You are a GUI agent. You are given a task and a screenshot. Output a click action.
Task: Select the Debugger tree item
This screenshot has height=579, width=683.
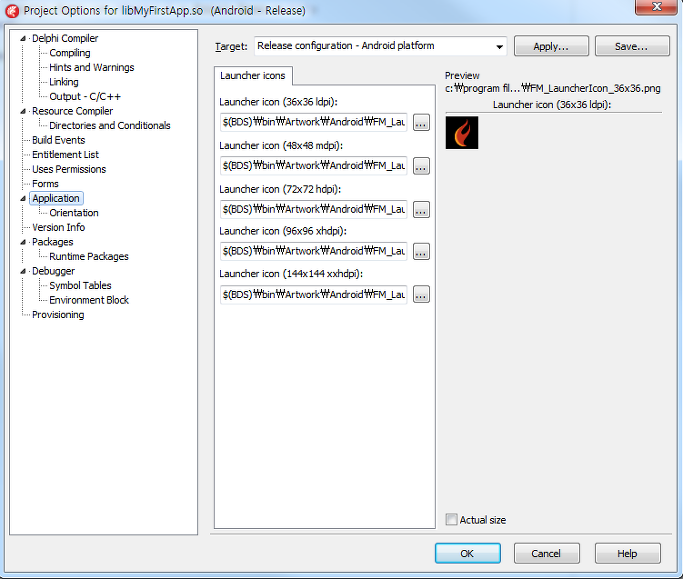click(x=53, y=271)
